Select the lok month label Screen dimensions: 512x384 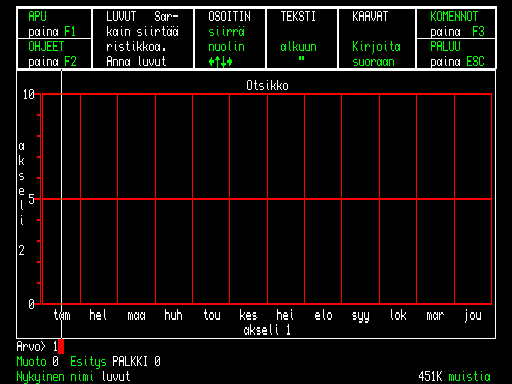[x=398, y=315]
